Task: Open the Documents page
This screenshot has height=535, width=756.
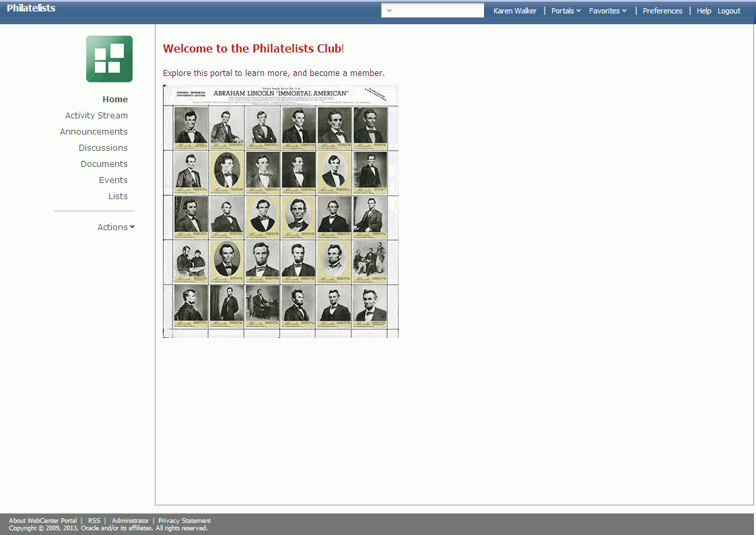Action: tap(104, 164)
